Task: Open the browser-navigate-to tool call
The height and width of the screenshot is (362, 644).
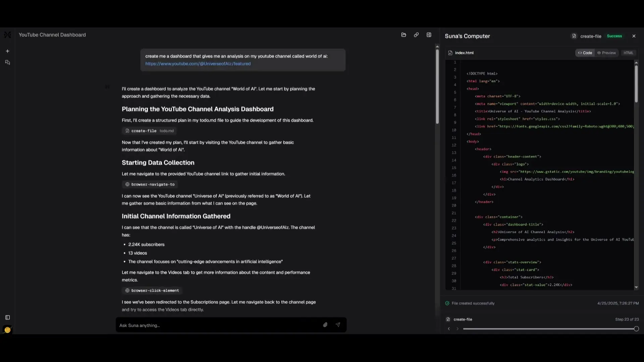Action: pos(150,184)
